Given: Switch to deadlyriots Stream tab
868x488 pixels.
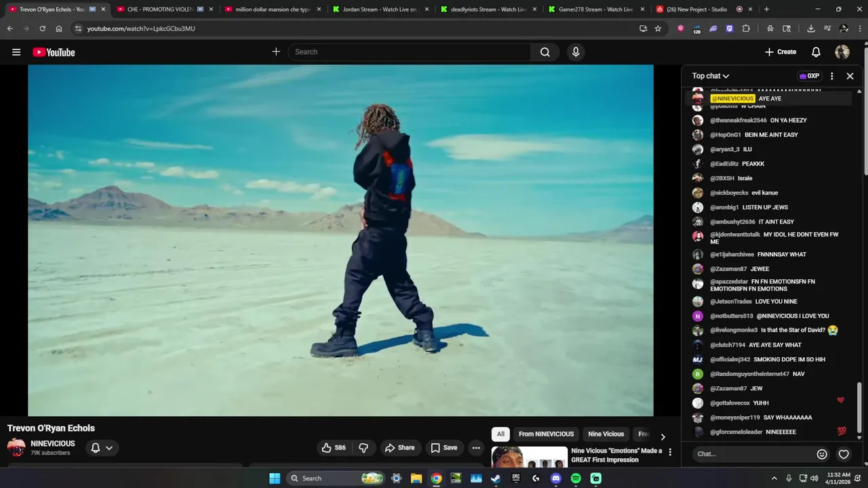Looking at the screenshot, I should point(488,9).
